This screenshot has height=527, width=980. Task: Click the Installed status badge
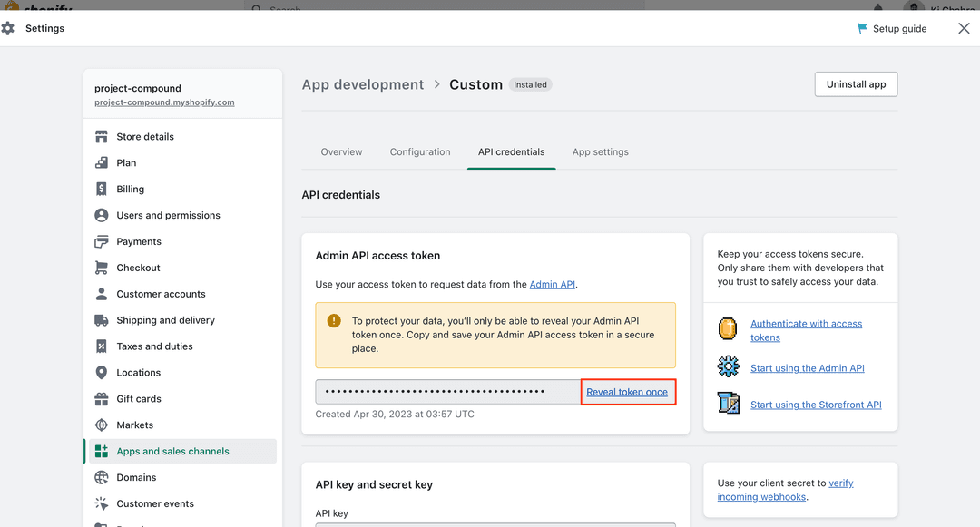[x=530, y=85]
